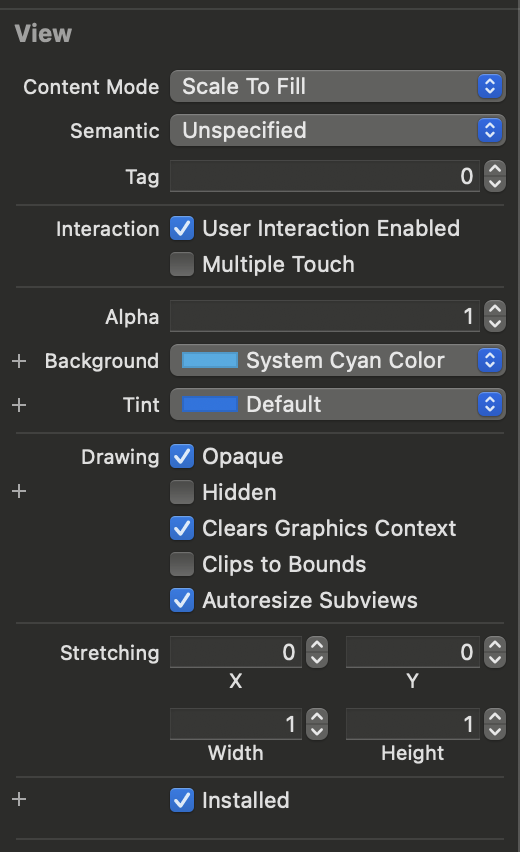Image resolution: width=520 pixels, height=852 pixels.
Task: Open the Content Mode dropdown
Action: pos(338,86)
